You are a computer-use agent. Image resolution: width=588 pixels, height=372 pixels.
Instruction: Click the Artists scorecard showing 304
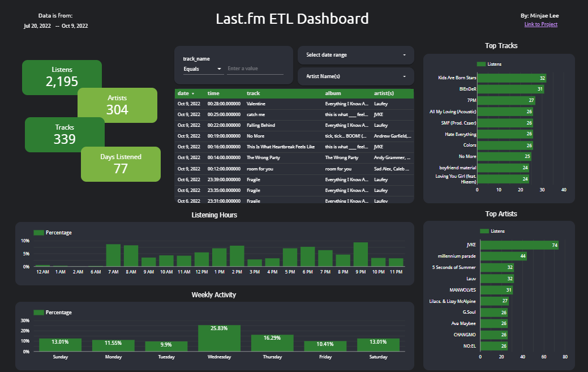pos(117,105)
